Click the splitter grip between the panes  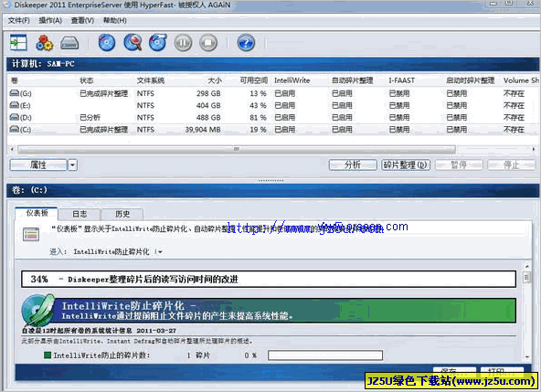(270, 181)
